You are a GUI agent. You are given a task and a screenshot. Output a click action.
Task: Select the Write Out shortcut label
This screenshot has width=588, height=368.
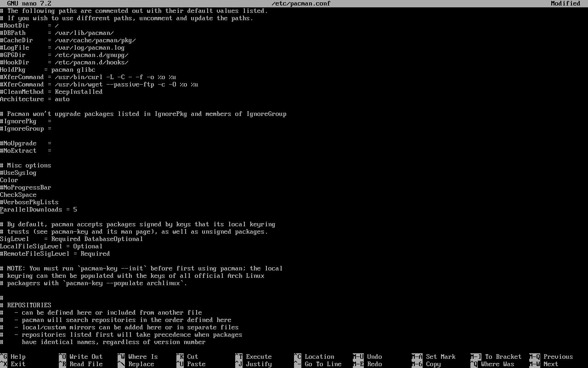coord(86,356)
